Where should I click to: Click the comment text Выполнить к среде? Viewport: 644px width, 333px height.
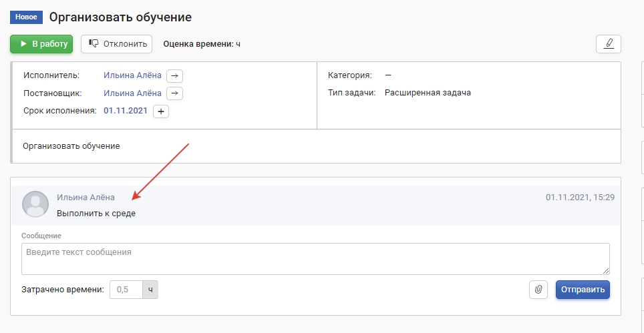pyautogui.click(x=96, y=214)
